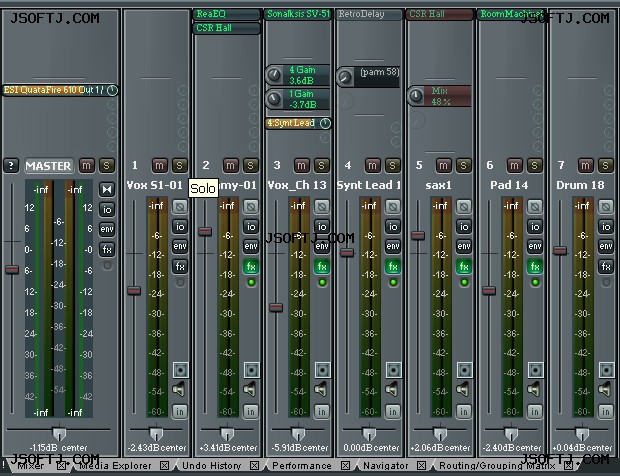Open CSR Hall plugin on track 2

coord(227,28)
